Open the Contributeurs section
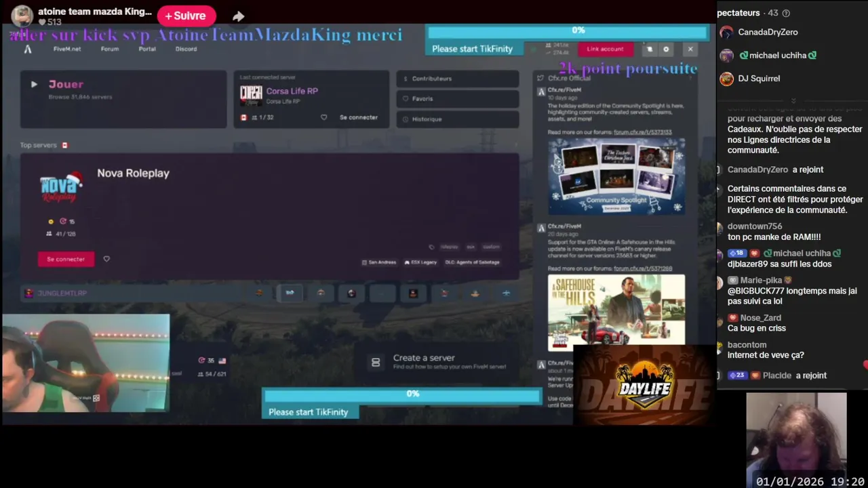 pyautogui.click(x=458, y=79)
